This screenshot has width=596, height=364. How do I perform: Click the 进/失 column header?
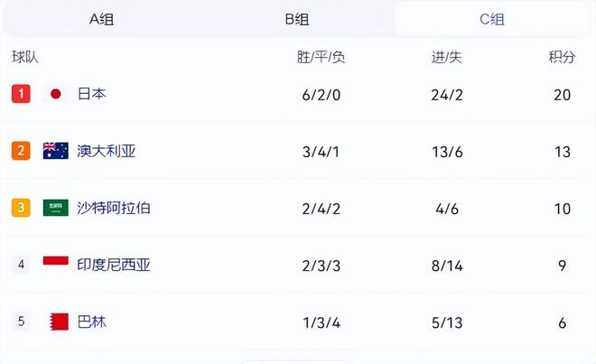pos(447,57)
